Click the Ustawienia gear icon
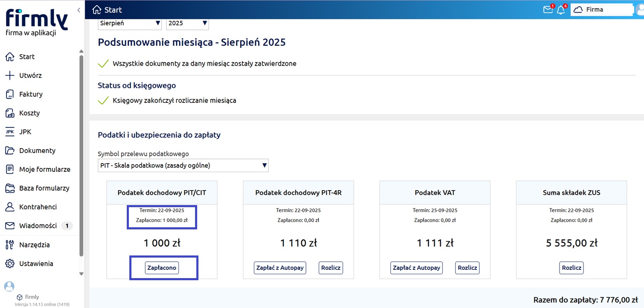 (x=10, y=264)
